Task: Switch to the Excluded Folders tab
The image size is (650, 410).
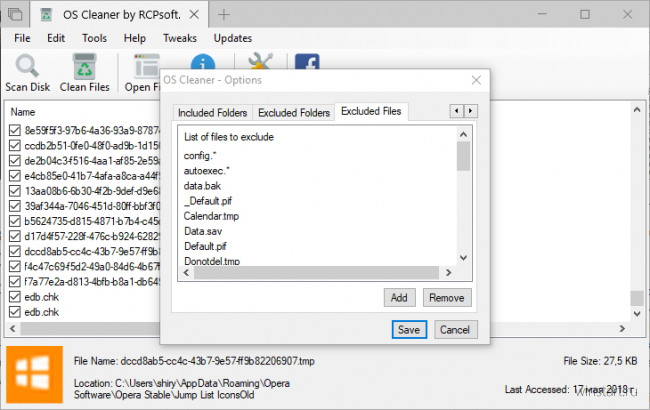Action: click(x=294, y=112)
